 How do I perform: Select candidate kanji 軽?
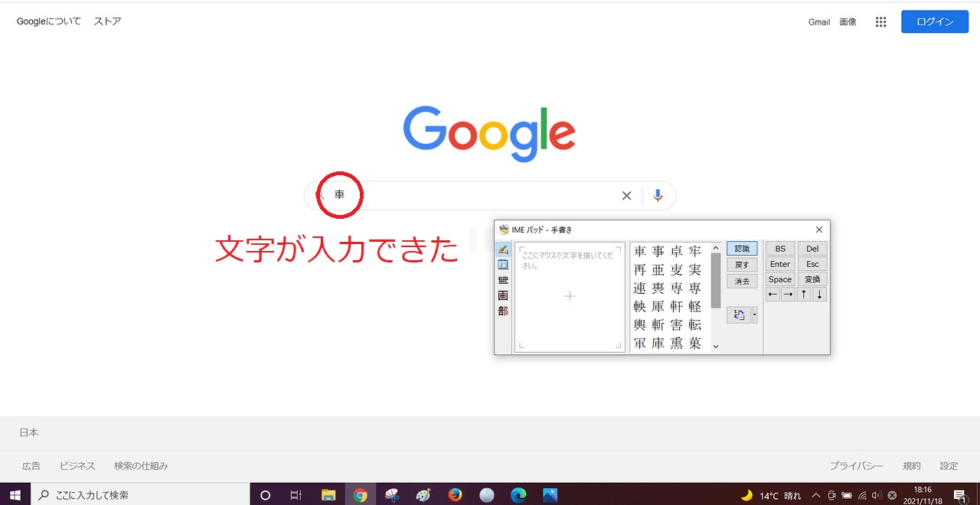(695, 306)
